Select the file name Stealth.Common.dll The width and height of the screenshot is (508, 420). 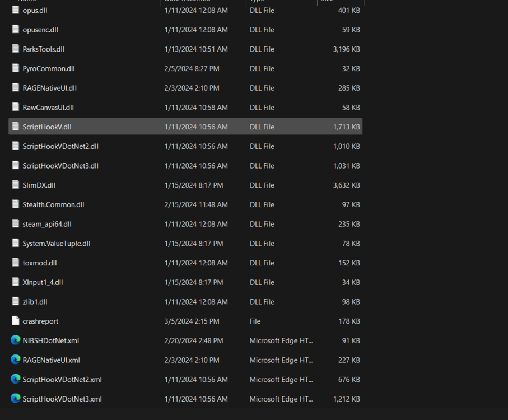tap(53, 204)
